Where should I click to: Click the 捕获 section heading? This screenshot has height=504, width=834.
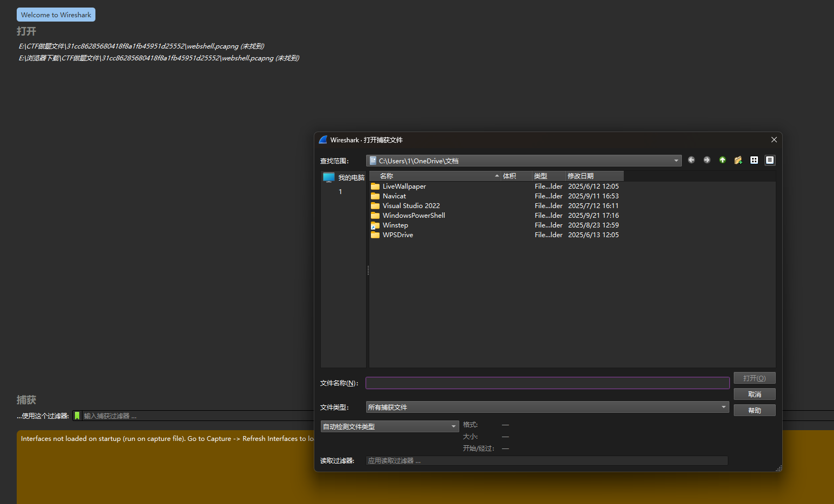coord(26,399)
